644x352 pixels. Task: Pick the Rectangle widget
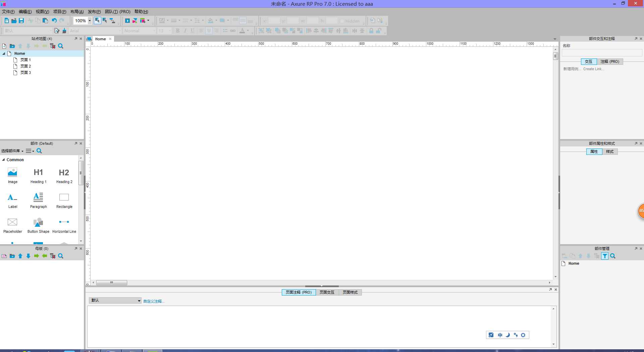tap(64, 201)
